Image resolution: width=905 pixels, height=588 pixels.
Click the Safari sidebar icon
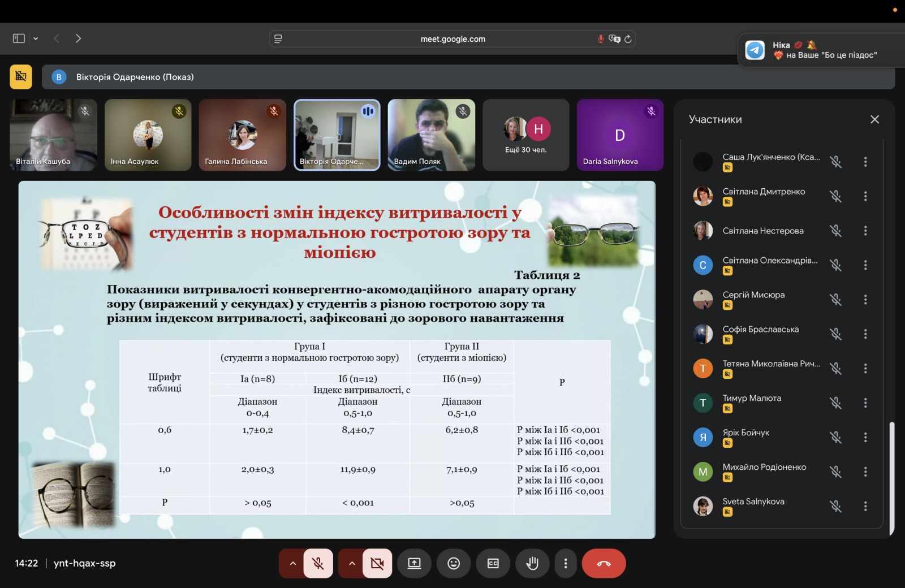pyautogui.click(x=19, y=38)
